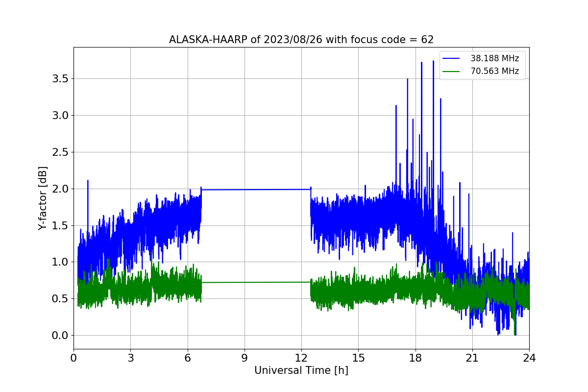Click the green line sample in legend
This screenshot has width=588, height=392.
[x=452, y=72]
